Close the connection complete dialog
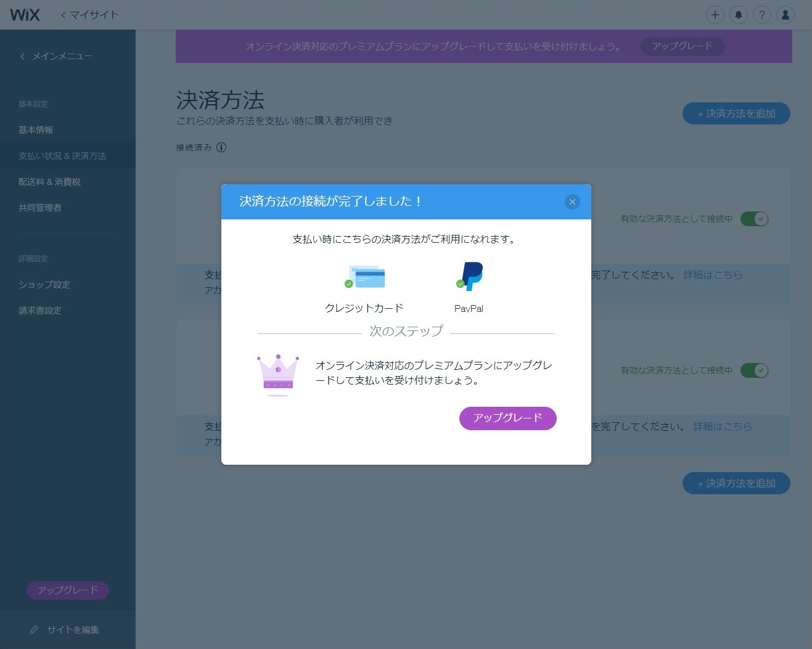The image size is (812, 649). coord(572,202)
